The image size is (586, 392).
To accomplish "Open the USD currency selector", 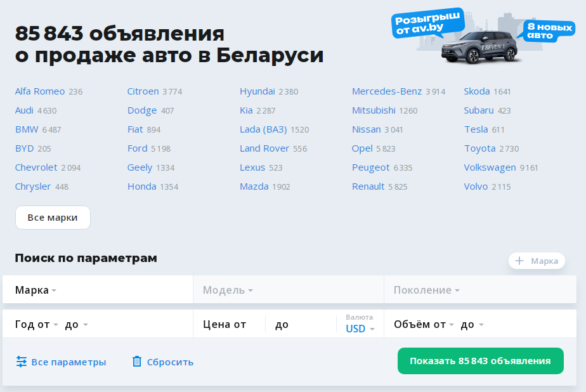I will 360,329.
